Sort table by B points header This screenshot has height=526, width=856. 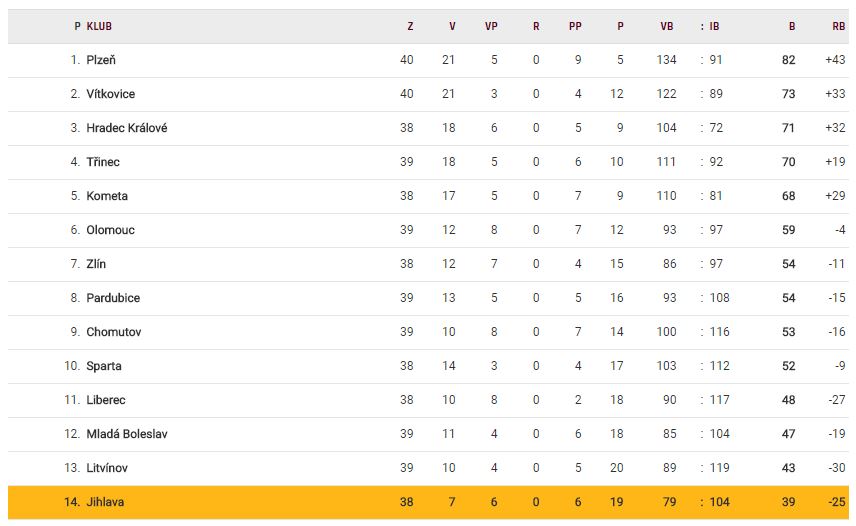792,27
